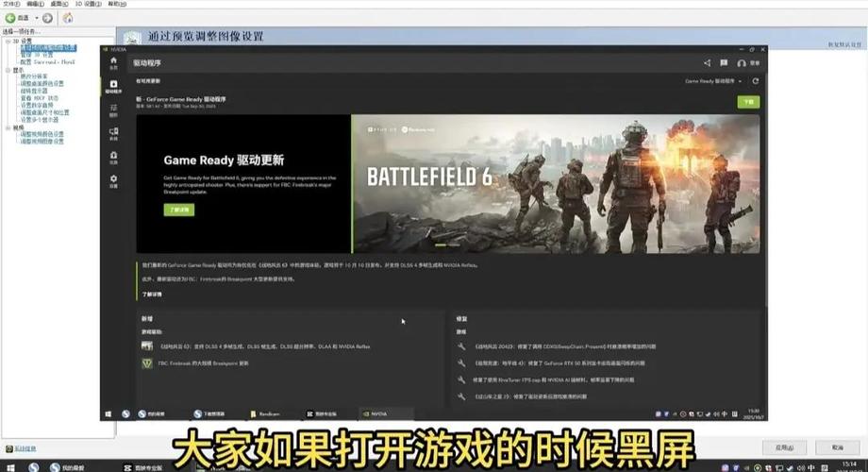The height and width of the screenshot is (472, 868).
Task: Select 调整桌面颜色设置 tree item
Action: (x=42, y=84)
